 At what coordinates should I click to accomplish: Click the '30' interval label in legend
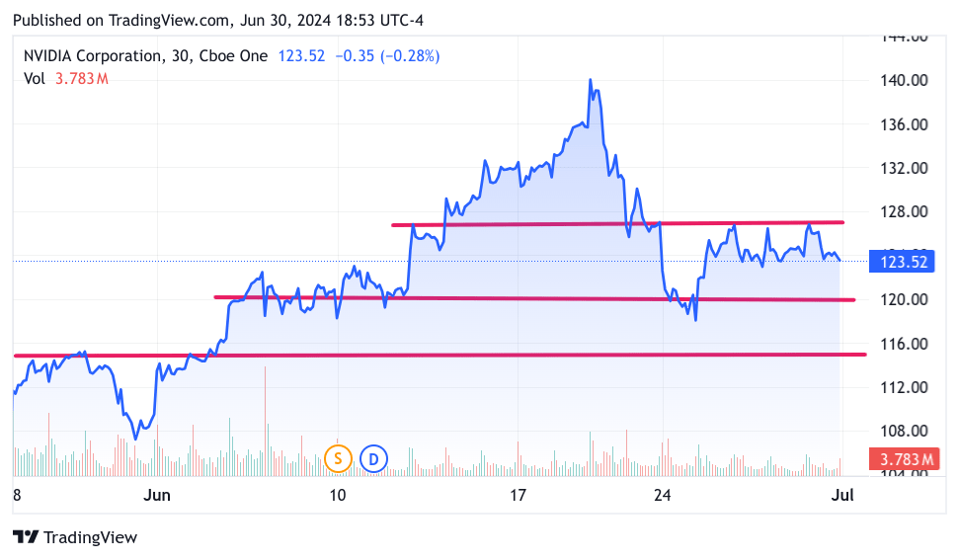[x=178, y=56]
